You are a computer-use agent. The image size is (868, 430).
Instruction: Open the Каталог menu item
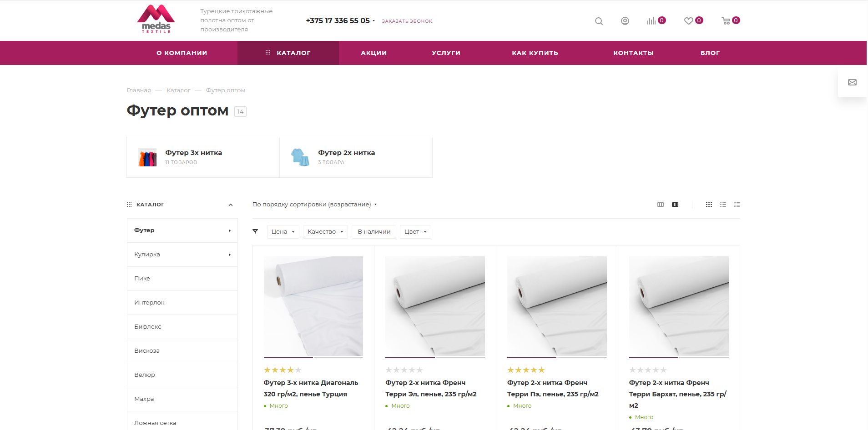pyautogui.click(x=288, y=53)
